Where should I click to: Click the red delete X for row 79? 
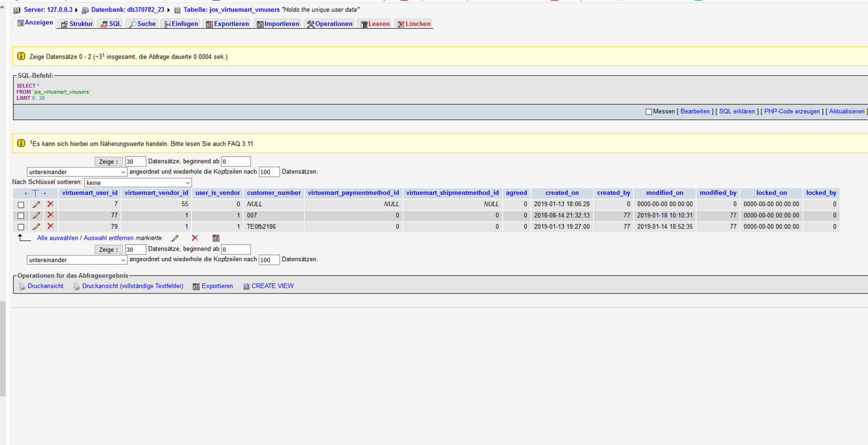point(50,226)
